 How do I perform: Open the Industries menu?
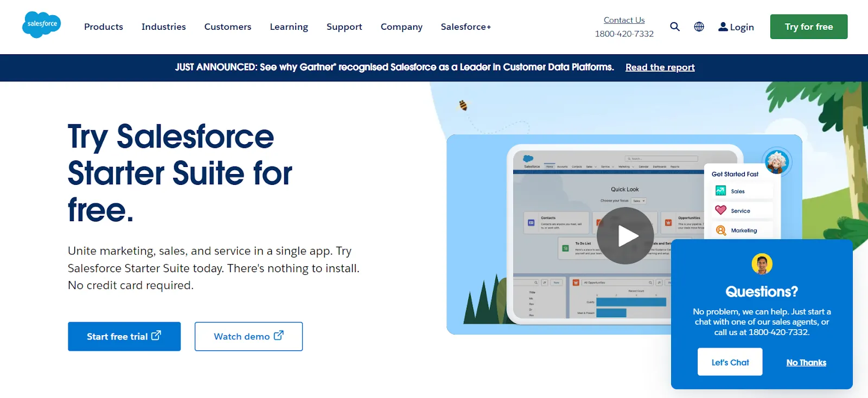pyautogui.click(x=164, y=27)
